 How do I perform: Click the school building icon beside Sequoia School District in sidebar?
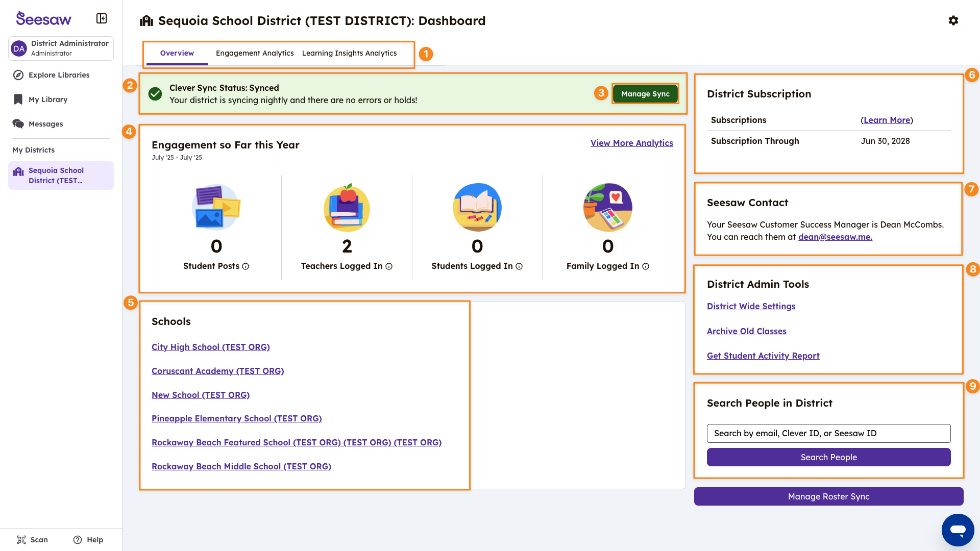tap(18, 171)
